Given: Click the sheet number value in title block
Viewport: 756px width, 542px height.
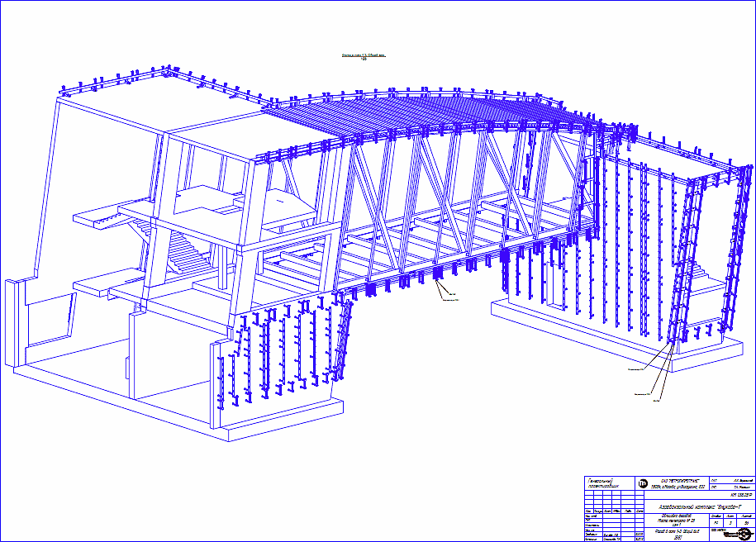Looking at the screenshot, I should click(x=731, y=523).
